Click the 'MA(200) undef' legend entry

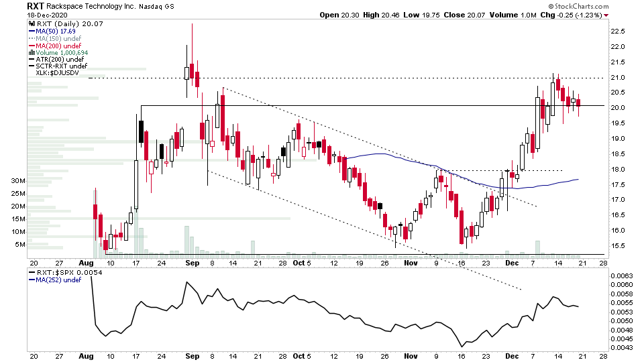pyautogui.click(x=58, y=46)
